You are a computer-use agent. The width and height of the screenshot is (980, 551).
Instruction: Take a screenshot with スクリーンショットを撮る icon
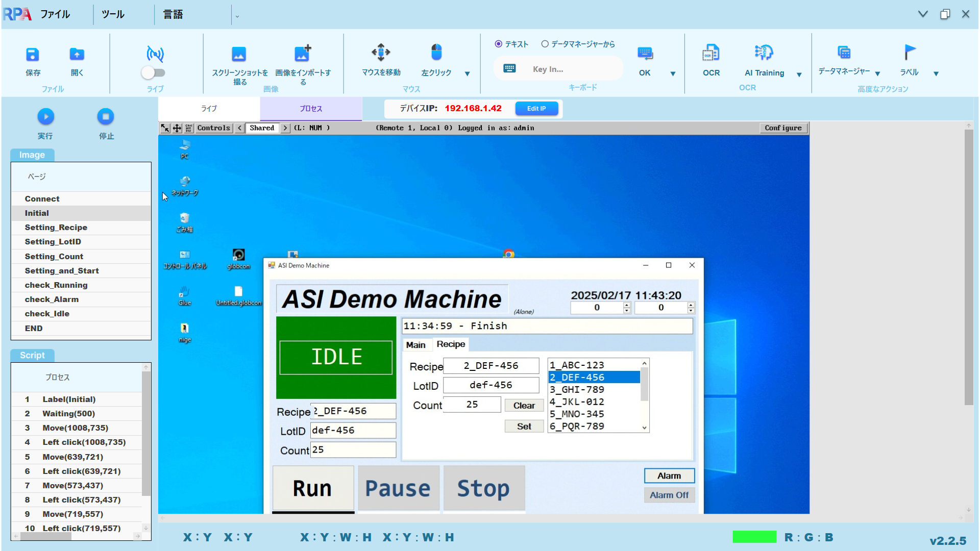(x=239, y=54)
